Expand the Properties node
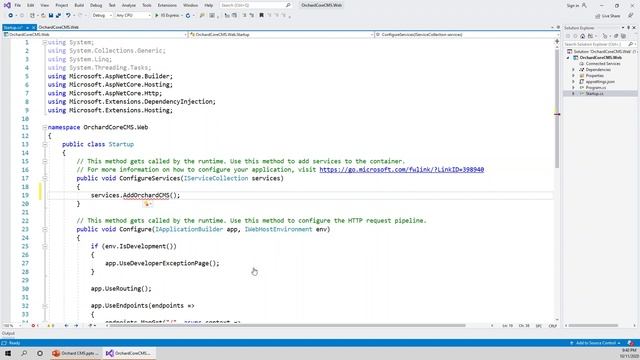640x360 pixels. tap(573, 76)
